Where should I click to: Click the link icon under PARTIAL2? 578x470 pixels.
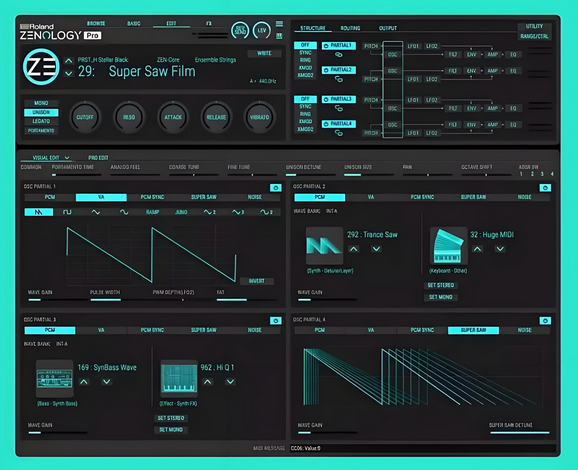pos(338,79)
